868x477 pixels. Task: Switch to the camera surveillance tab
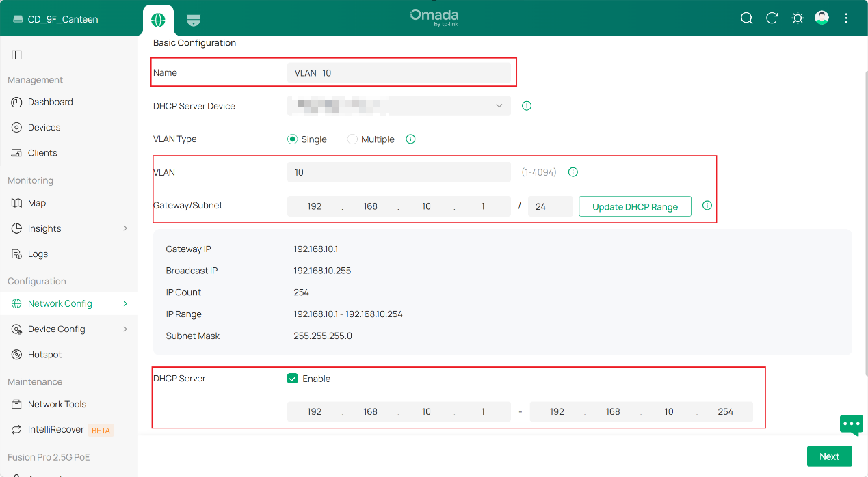[x=194, y=20]
